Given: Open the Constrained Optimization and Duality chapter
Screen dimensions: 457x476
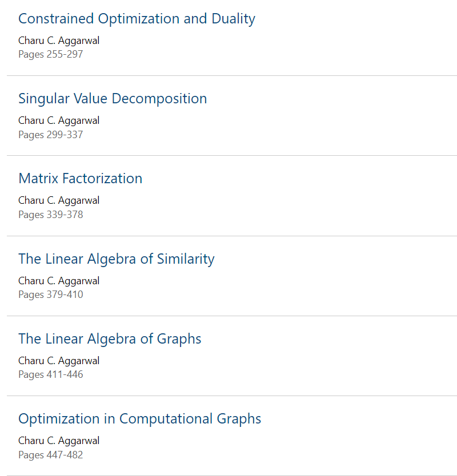Looking at the screenshot, I should tap(137, 19).
